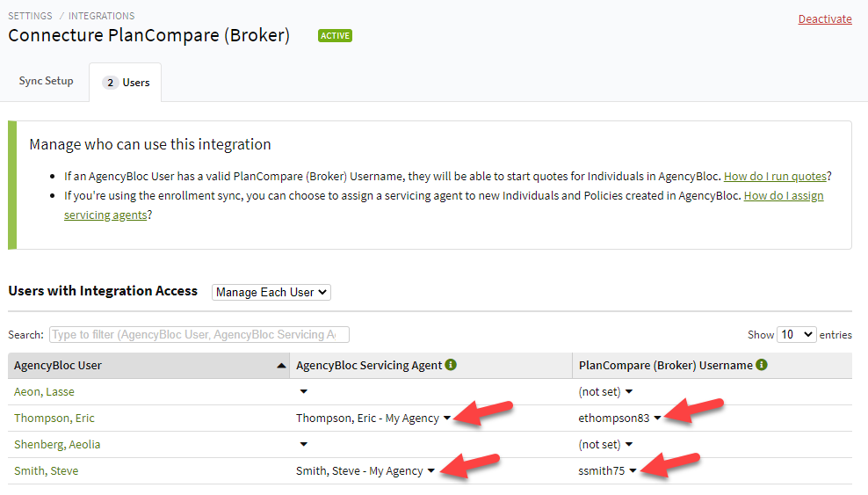Change the Show entries count dropdown

click(796, 334)
